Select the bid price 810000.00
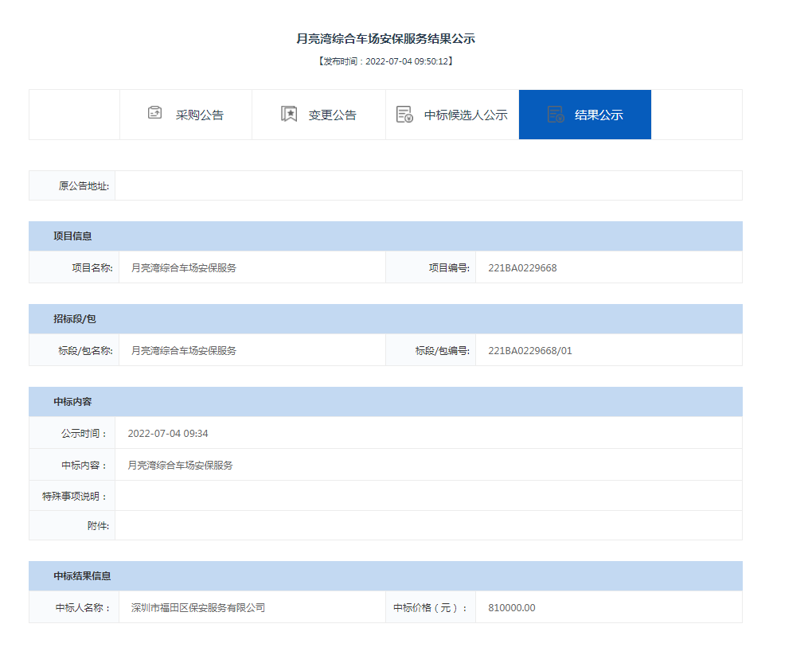 coord(512,607)
